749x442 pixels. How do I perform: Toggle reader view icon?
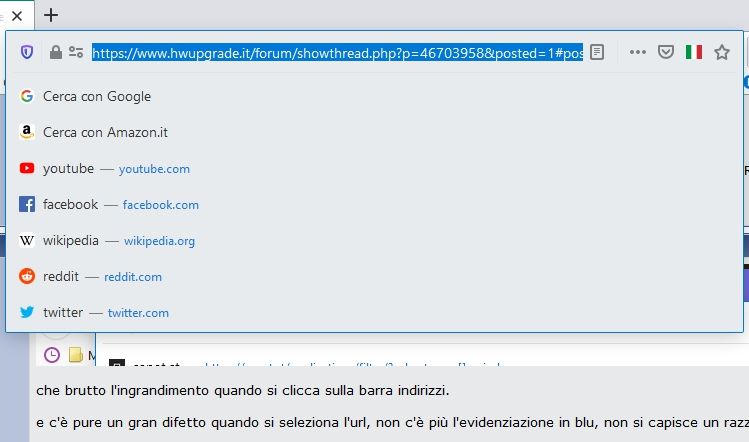[x=597, y=52]
